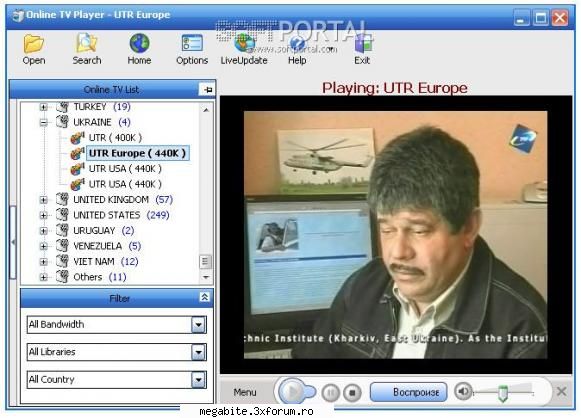Pin the Online TV List panel
This screenshot has height=418, width=581.
pos(208,89)
